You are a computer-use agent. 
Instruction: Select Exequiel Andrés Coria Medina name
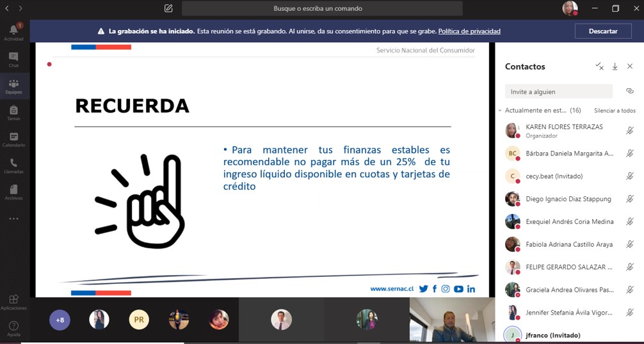click(x=570, y=222)
